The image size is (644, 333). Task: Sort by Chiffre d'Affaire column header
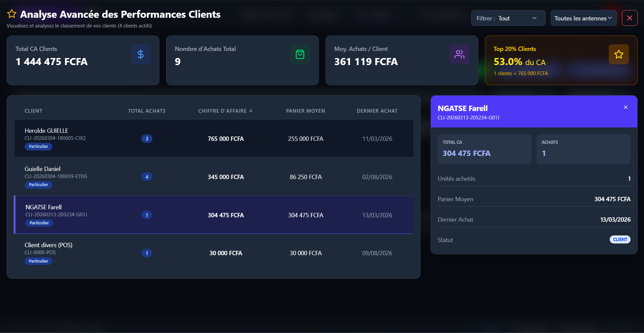[x=225, y=111]
